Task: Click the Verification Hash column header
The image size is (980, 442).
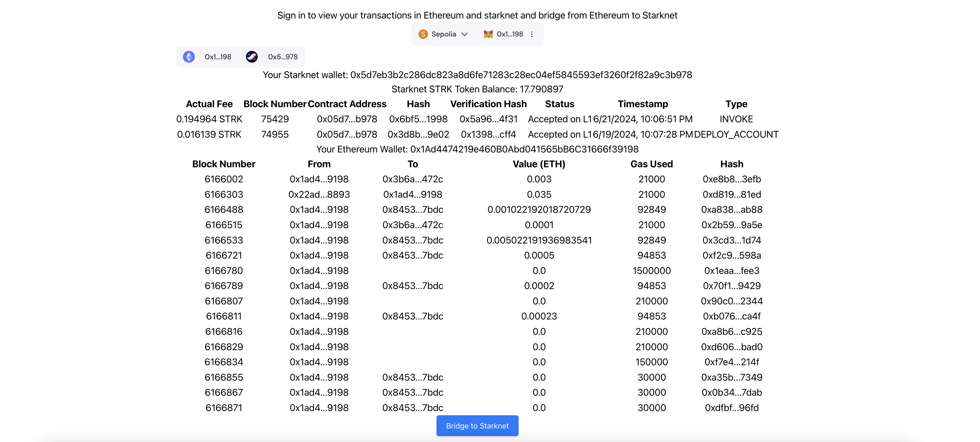Action: tap(488, 104)
